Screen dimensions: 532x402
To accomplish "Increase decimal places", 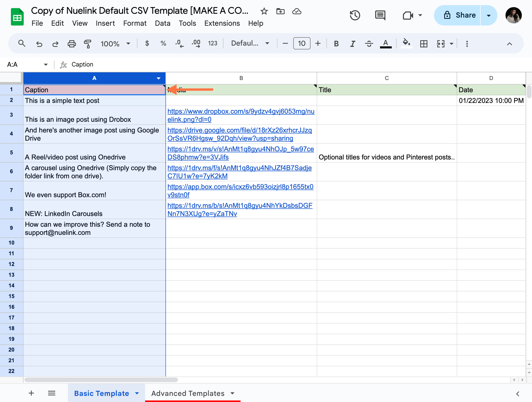I will coord(196,44).
